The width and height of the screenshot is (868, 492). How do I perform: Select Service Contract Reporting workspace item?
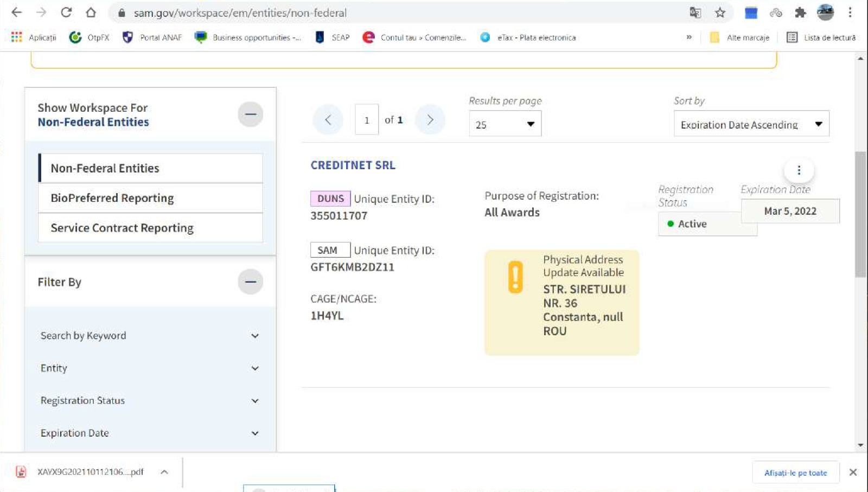point(150,228)
